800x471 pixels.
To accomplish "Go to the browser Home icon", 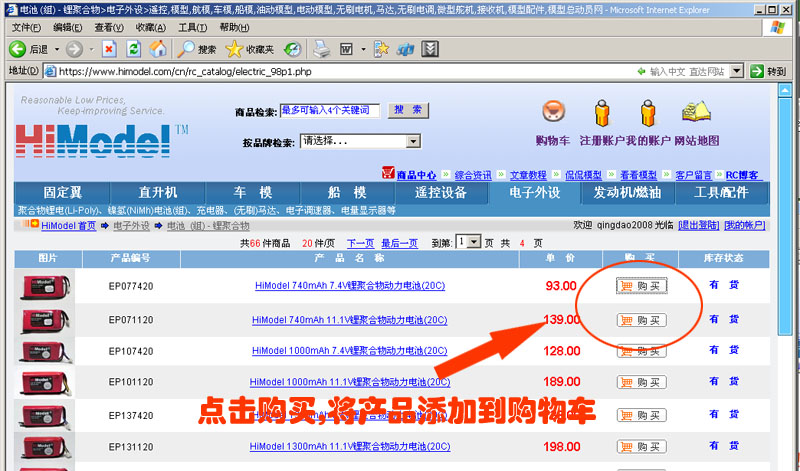I will (158, 49).
